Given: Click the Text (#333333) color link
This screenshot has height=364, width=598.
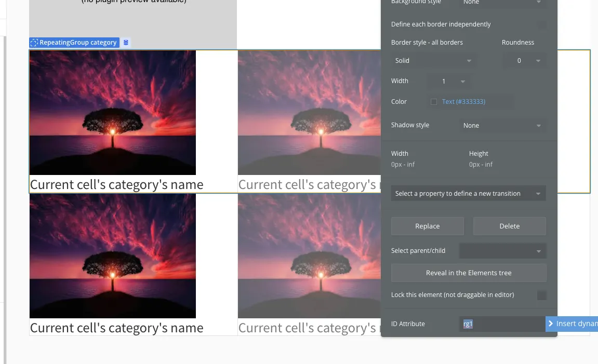Looking at the screenshot, I should click(x=463, y=102).
